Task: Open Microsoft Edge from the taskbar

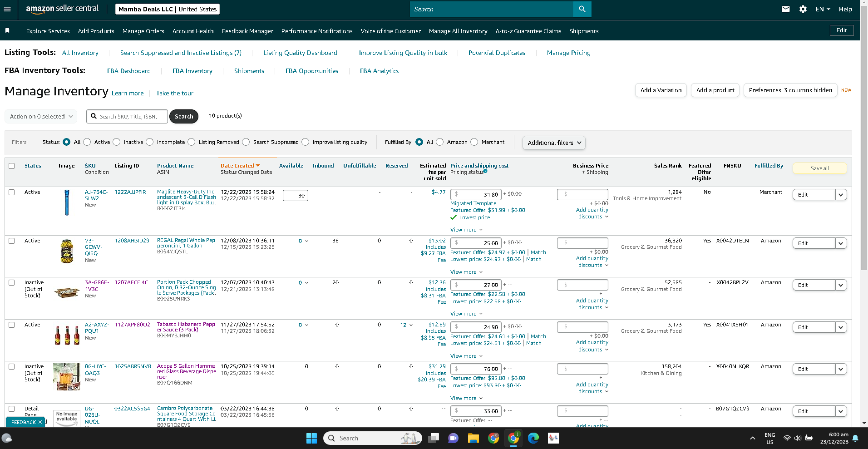Action: (533, 438)
